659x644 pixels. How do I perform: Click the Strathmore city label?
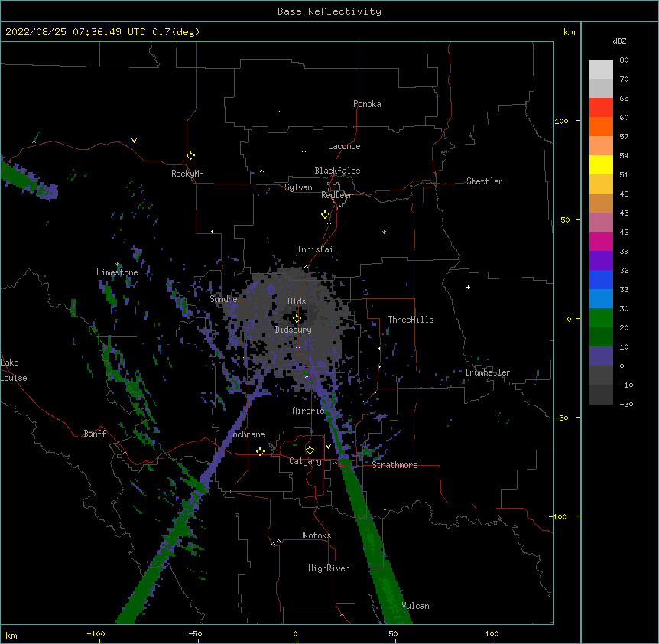394,465
